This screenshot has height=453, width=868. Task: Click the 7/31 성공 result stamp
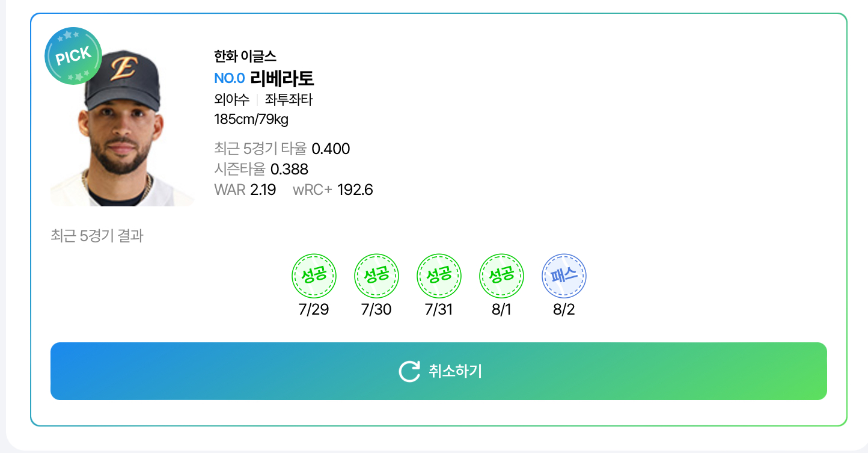click(439, 276)
